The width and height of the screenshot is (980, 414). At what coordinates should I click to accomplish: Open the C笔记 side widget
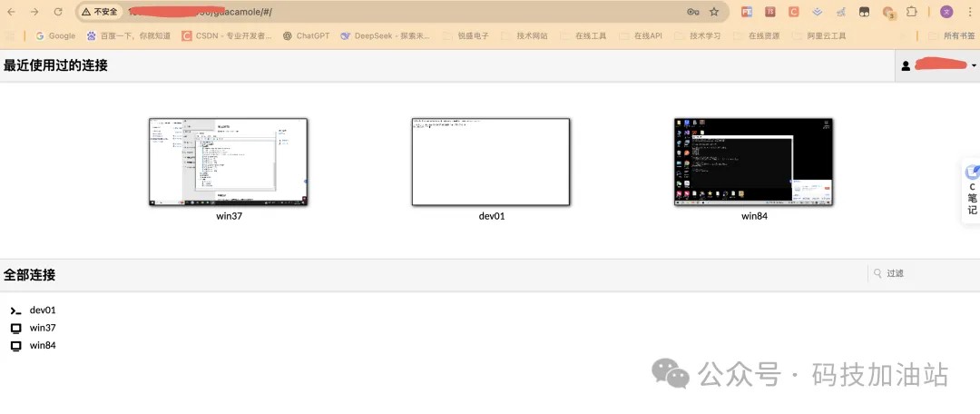tap(971, 190)
